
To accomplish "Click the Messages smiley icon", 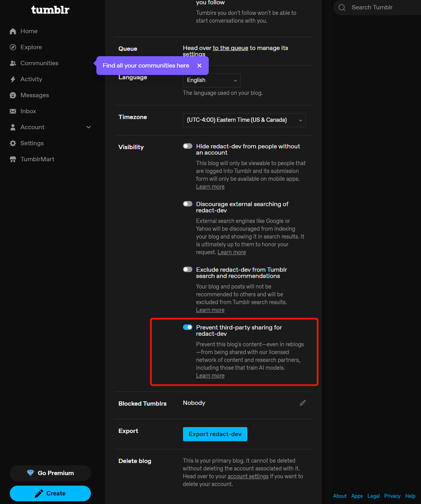I will pos(13,95).
